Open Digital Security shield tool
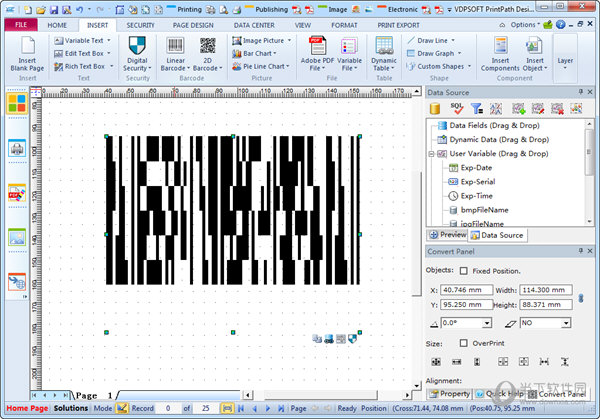600x419 pixels. (137, 46)
